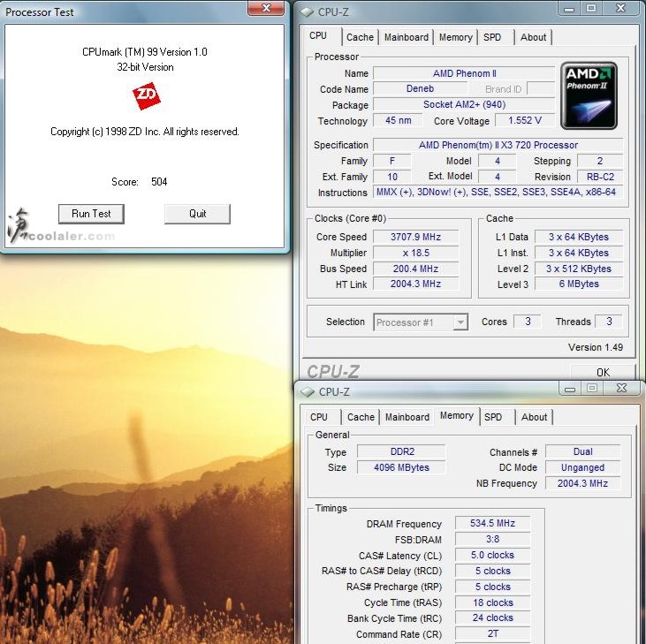Minimize the lower CPU-Z Memory window
This screenshot has height=644, width=646.
coord(570,388)
